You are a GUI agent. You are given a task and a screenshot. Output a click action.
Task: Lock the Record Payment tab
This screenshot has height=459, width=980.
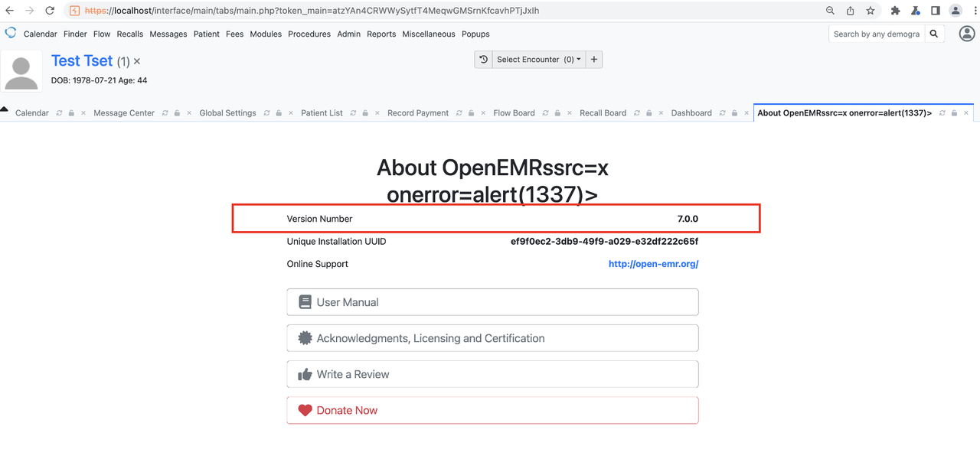[x=471, y=113]
